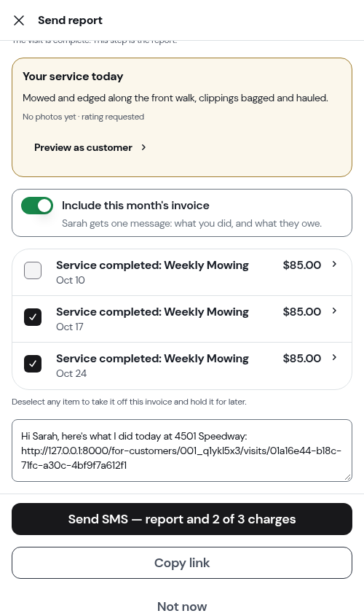Grab the message box resize handle
This screenshot has height=616, width=364.
347,477
